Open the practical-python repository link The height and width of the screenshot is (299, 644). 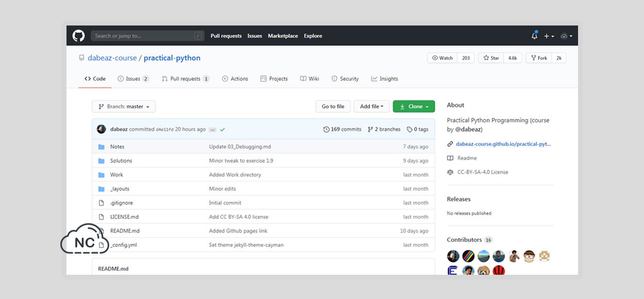(x=172, y=58)
